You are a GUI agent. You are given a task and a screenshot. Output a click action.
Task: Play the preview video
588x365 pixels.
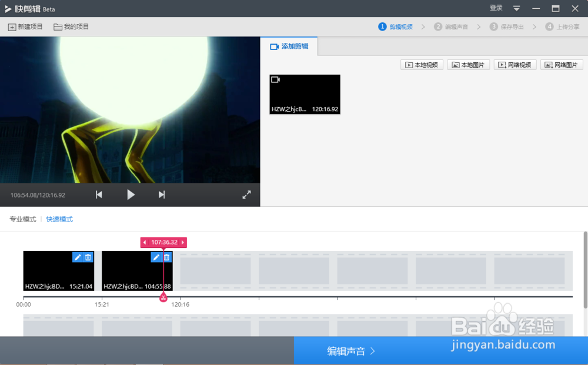[131, 195]
